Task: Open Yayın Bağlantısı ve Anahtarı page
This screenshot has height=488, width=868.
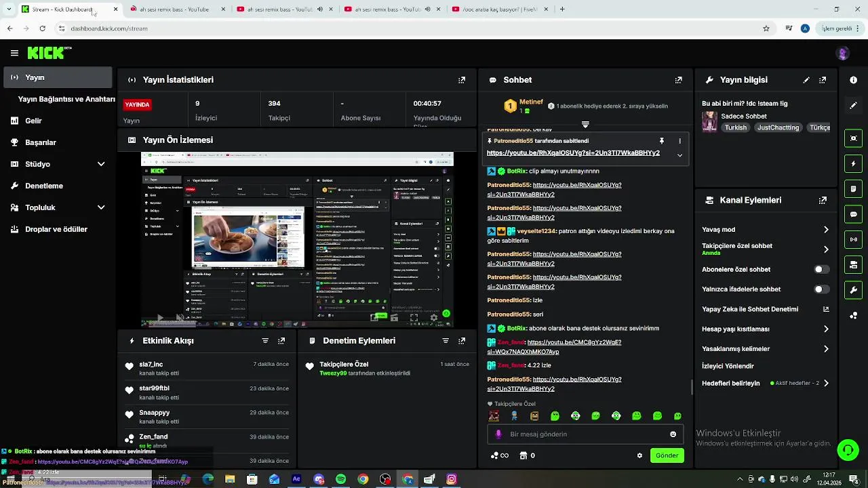Action: pyautogui.click(x=66, y=99)
